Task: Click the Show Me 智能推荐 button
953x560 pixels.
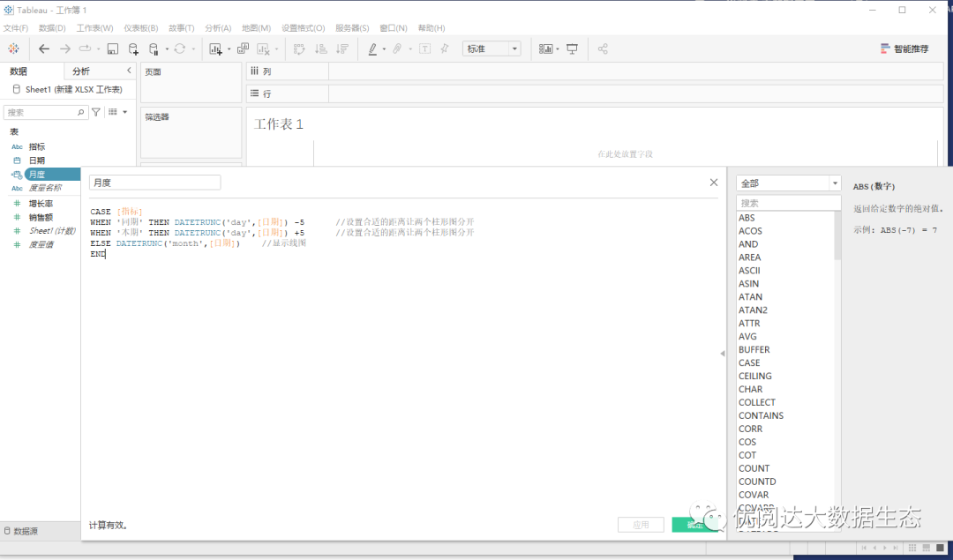Action: click(x=904, y=49)
